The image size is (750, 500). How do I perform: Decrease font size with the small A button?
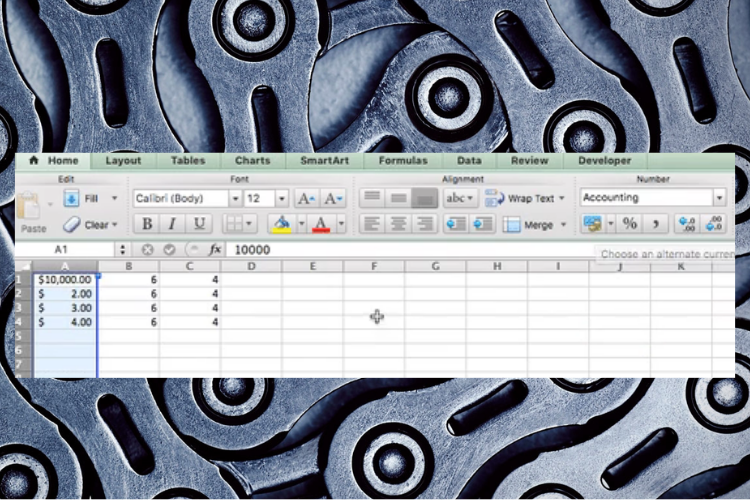pyautogui.click(x=332, y=198)
